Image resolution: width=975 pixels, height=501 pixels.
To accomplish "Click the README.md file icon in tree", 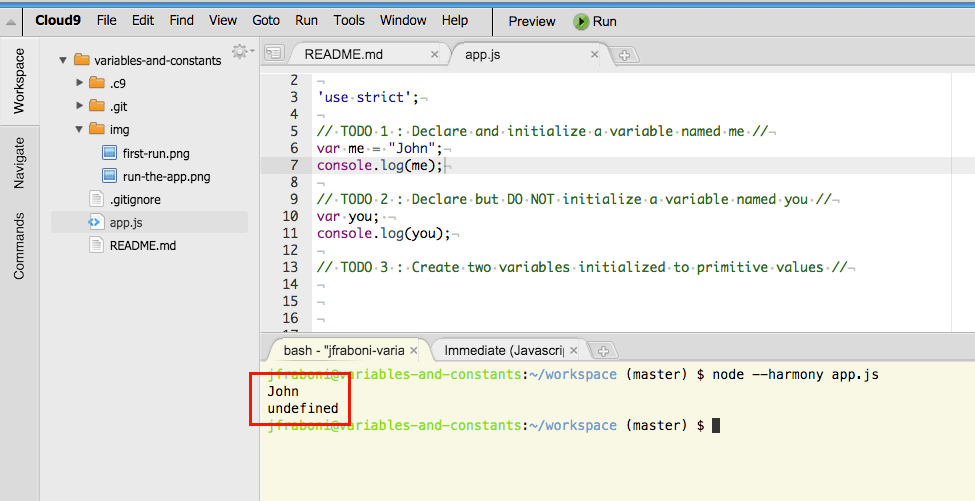I will 96,245.
